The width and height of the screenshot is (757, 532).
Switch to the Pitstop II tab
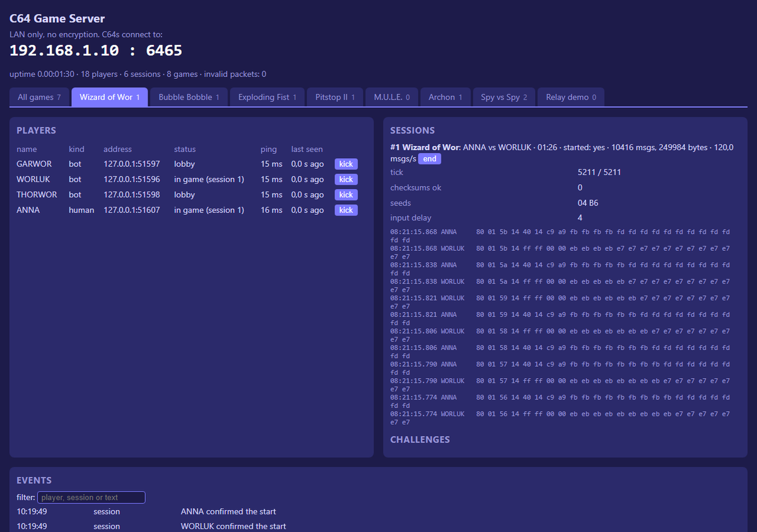pos(335,97)
